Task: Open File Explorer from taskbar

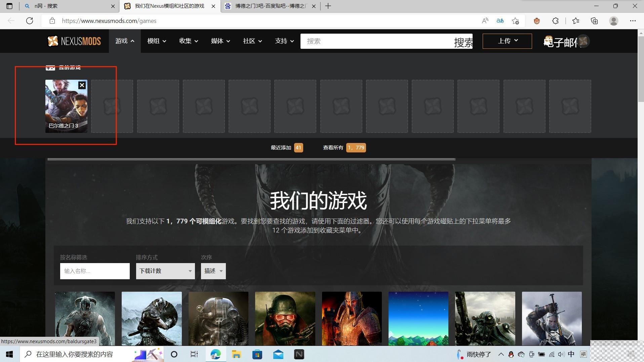Action: [x=236, y=354]
